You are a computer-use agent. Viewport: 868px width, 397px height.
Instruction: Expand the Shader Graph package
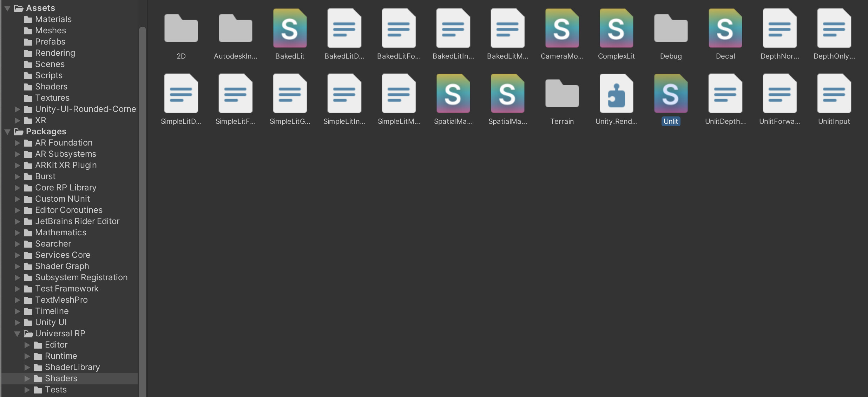tap(17, 266)
